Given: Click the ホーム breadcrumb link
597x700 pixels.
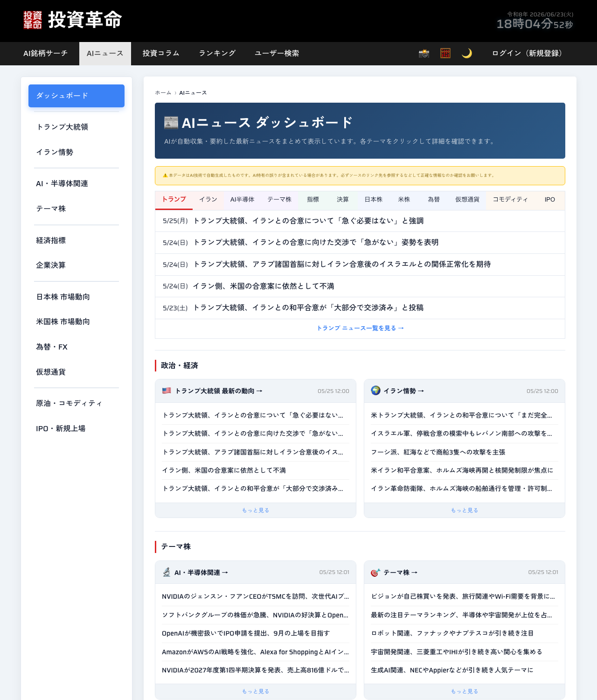Looking at the screenshot, I should point(163,93).
